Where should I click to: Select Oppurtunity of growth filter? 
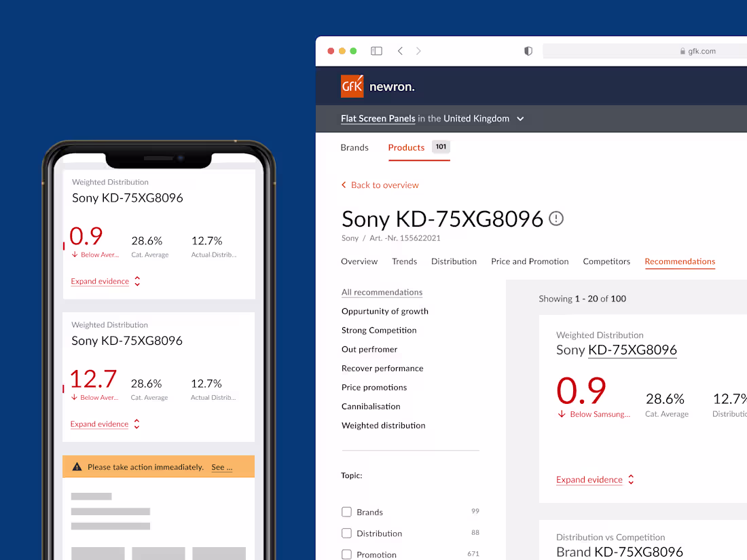pos(384,312)
